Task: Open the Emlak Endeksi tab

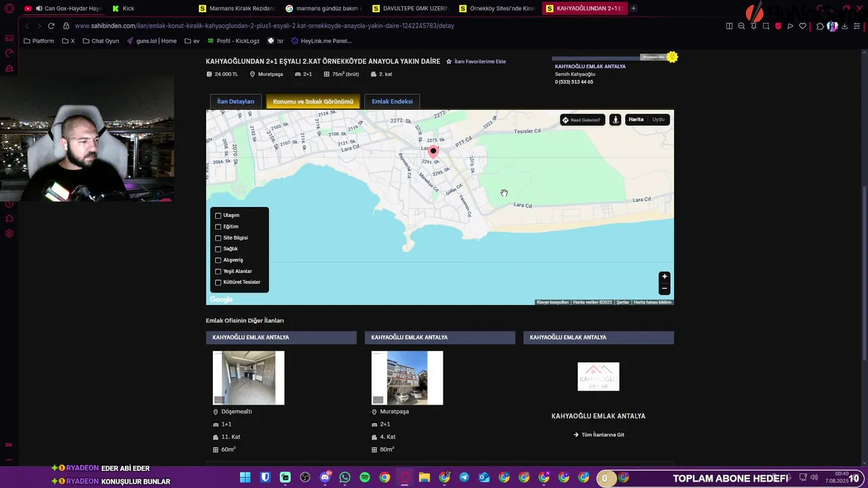Action: coord(392,102)
